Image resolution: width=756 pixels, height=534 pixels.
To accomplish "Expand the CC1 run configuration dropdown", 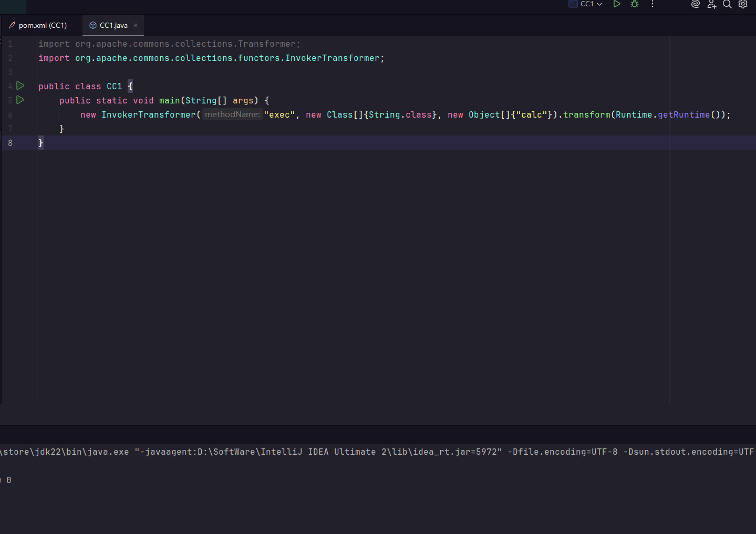I will click(x=591, y=4).
